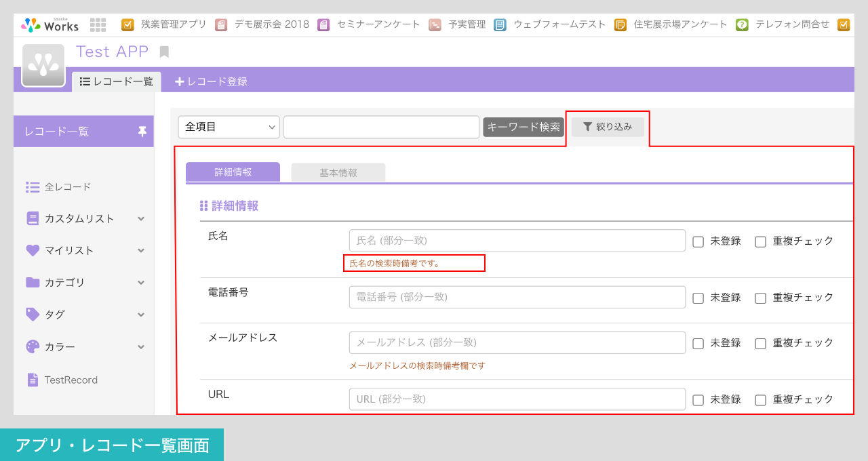
Task: Check 重複チェック for メールアドレス row
Action: 761,343
